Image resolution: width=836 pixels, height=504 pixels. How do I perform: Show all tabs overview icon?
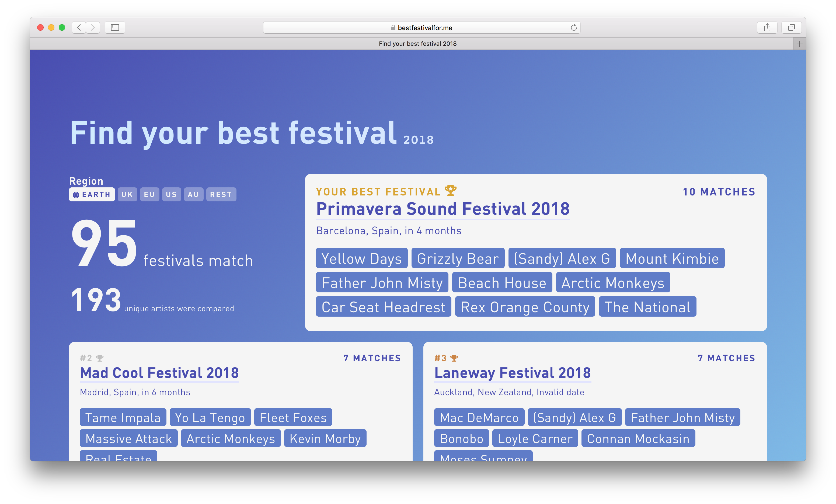(x=791, y=27)
